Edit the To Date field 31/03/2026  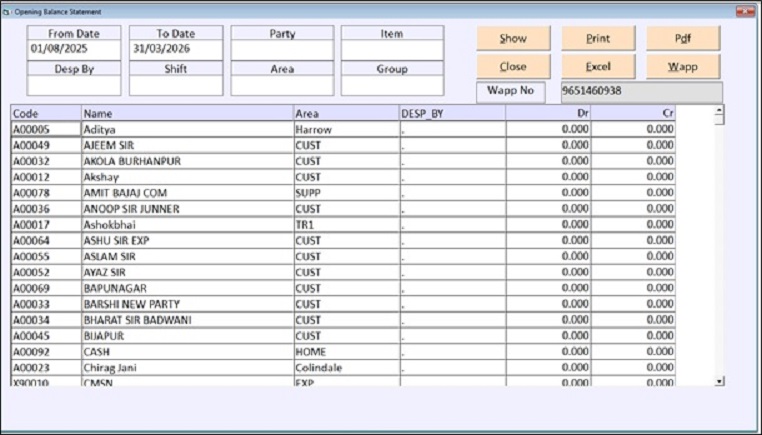[x=176, y=50]
